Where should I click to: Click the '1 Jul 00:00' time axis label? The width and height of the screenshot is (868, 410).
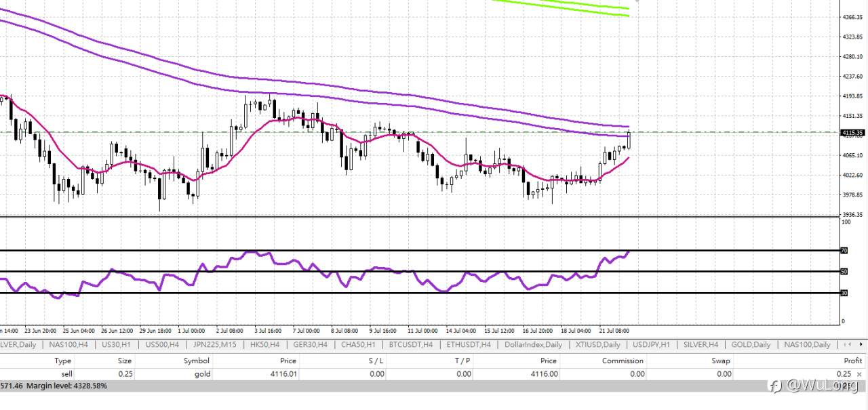[x=191, y=331]
